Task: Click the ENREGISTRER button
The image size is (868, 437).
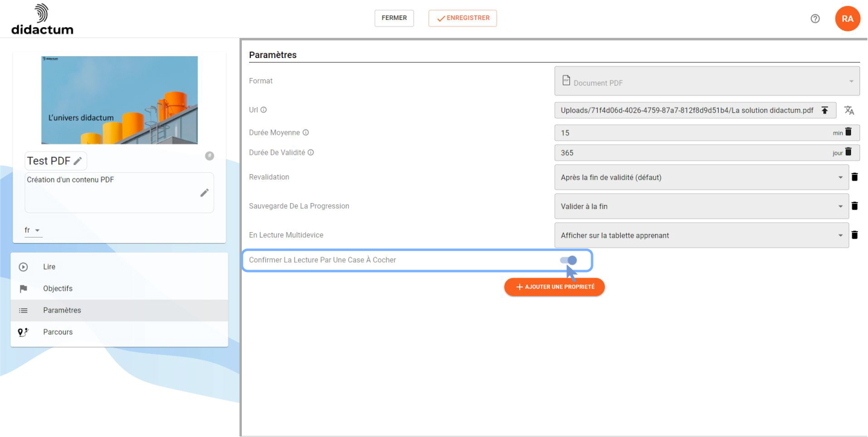Action: 462,18
